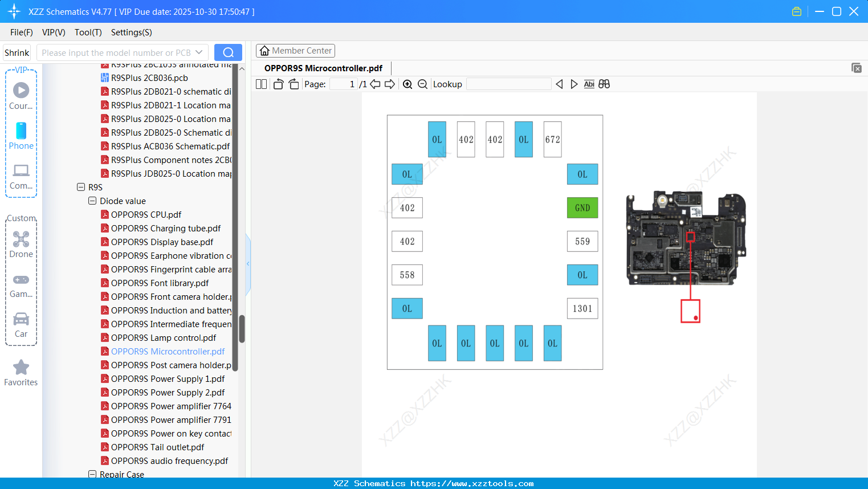This screenshot has width=868, height=489.
Task: Rotate the page counterclockwise
Action: (278, 84)
